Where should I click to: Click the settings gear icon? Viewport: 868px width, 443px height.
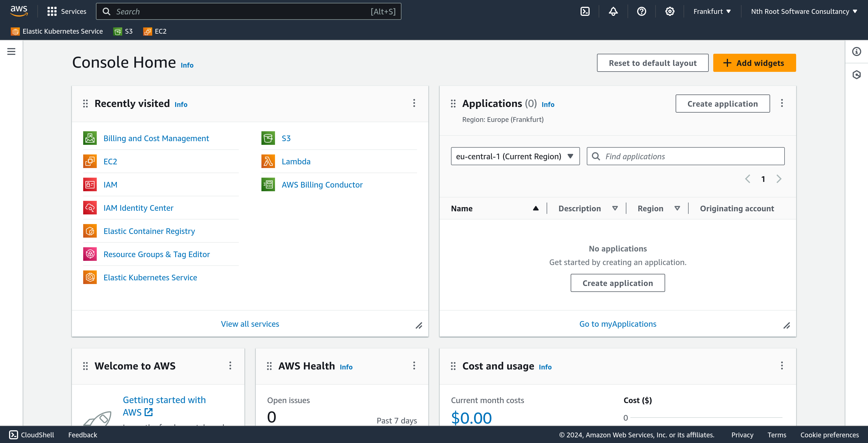(x=670, y=11)
